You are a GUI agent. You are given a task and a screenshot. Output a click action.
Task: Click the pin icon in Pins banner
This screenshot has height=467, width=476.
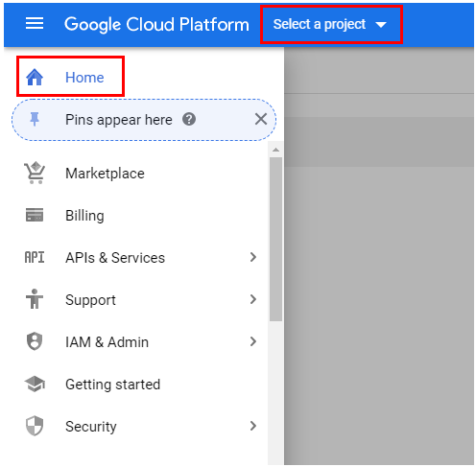pos(35,120)
